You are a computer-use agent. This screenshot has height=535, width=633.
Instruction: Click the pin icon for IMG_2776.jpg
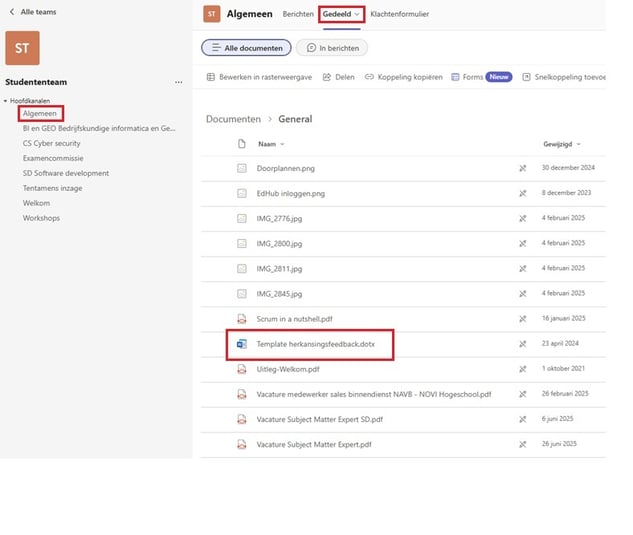(523, 218)
